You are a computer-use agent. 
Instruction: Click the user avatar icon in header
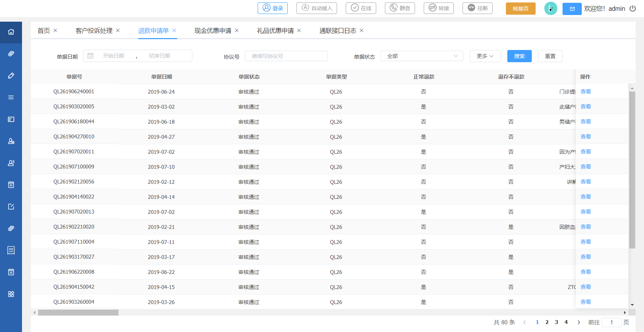550,8
